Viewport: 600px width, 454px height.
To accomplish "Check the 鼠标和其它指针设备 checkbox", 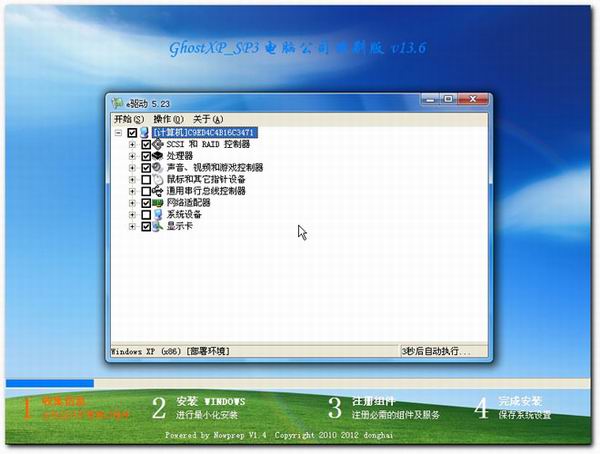I will point(146,180).
